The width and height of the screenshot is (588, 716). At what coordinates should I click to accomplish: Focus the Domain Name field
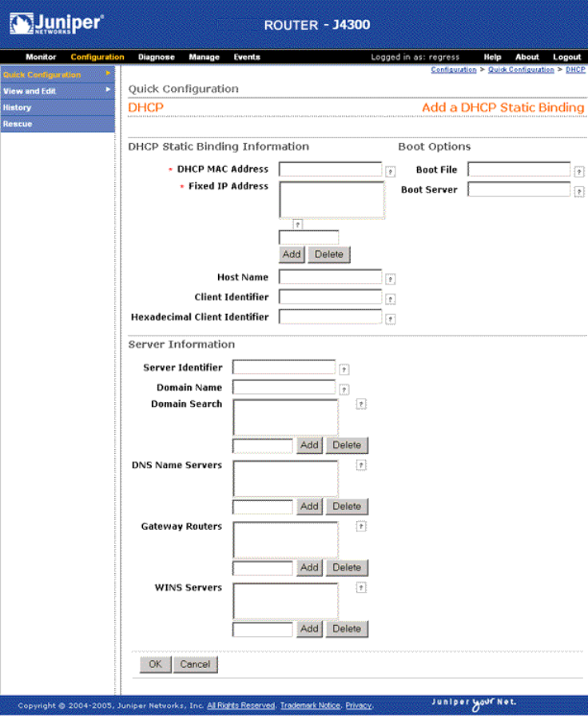point(284,388)
